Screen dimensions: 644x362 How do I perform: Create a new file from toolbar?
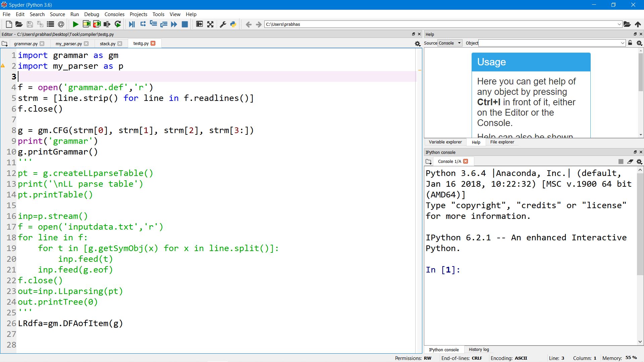tap(9, 24)
